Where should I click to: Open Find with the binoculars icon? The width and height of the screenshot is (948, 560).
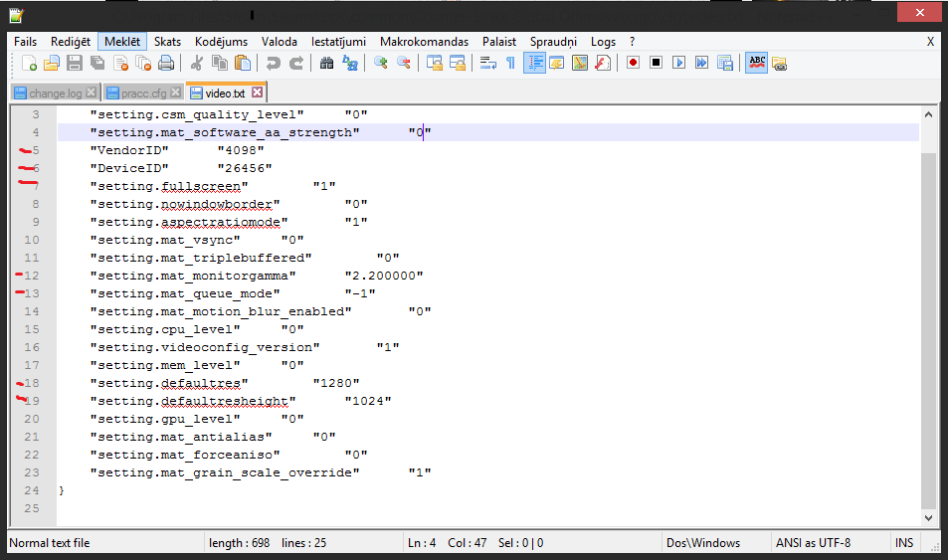click(x=326, y=63)
